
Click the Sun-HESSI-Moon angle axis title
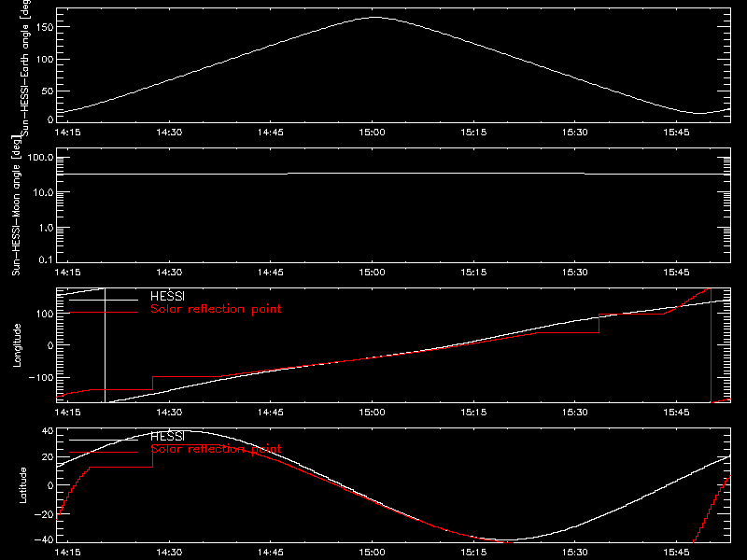point(16,205)
